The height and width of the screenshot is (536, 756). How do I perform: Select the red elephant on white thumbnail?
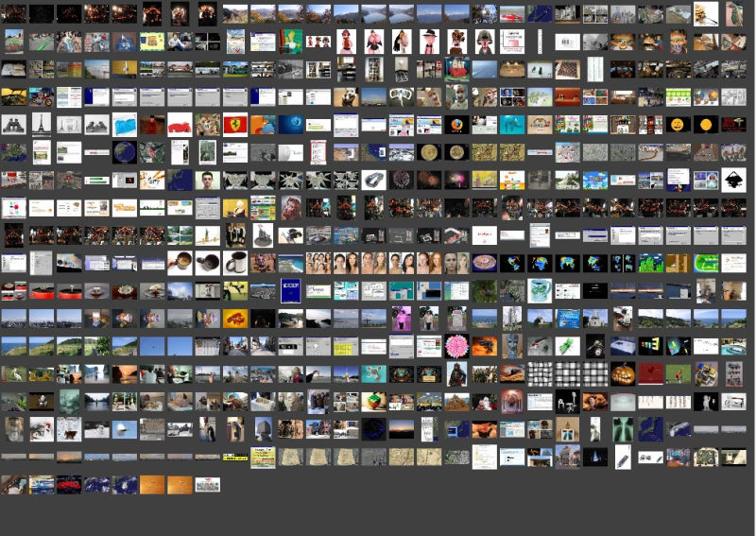(x=180, y=125)
